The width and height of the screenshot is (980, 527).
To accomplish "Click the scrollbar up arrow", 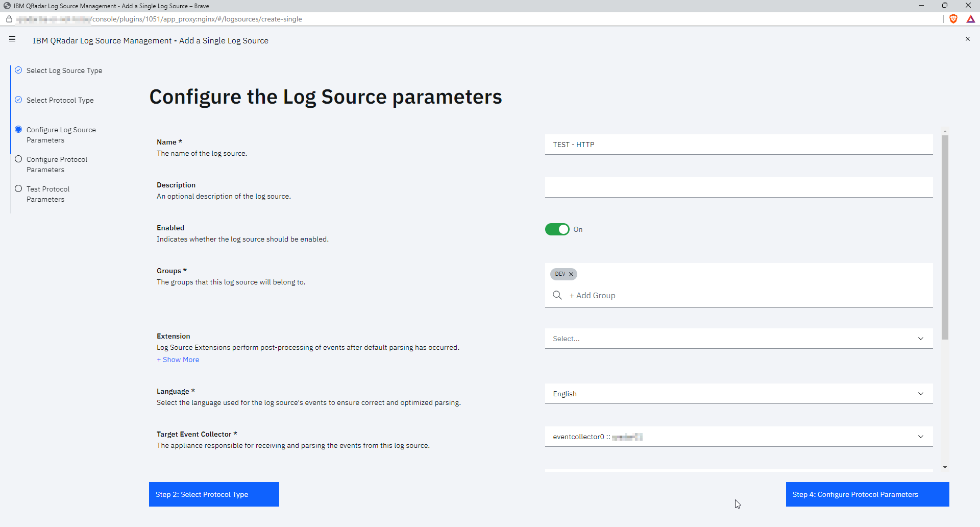I will click(x=945, y=131).
